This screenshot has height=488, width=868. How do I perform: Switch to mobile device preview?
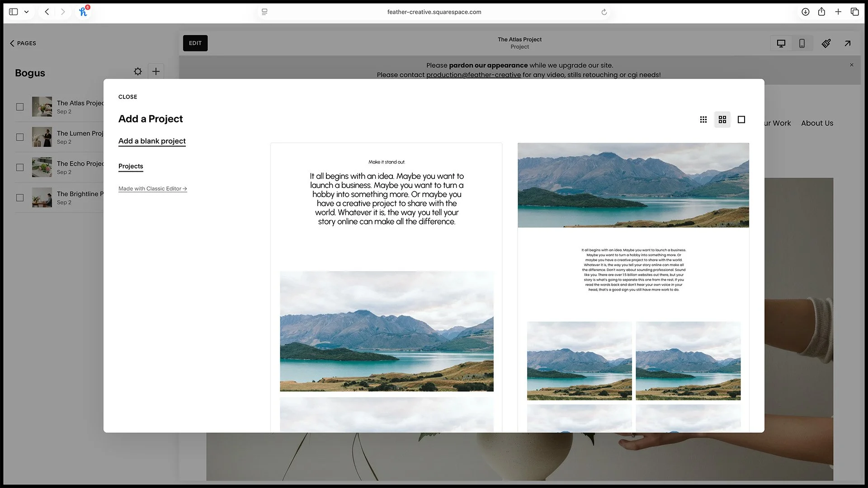pos(802,43)
